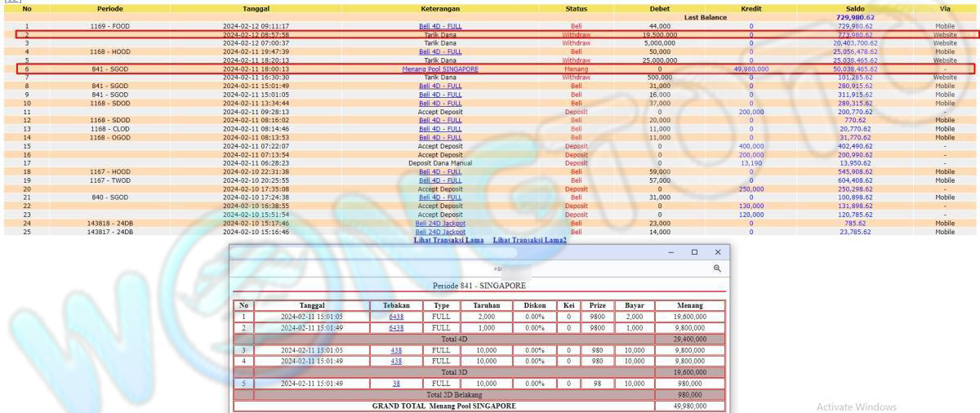Open Beli 4D - FULL for 1167 - TWOD

click(440, 180)
